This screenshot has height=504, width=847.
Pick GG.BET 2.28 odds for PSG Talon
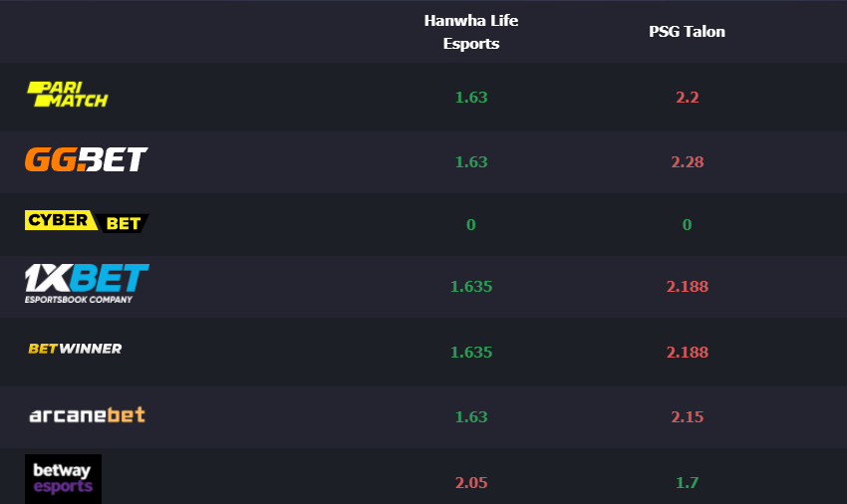point(688,162)
